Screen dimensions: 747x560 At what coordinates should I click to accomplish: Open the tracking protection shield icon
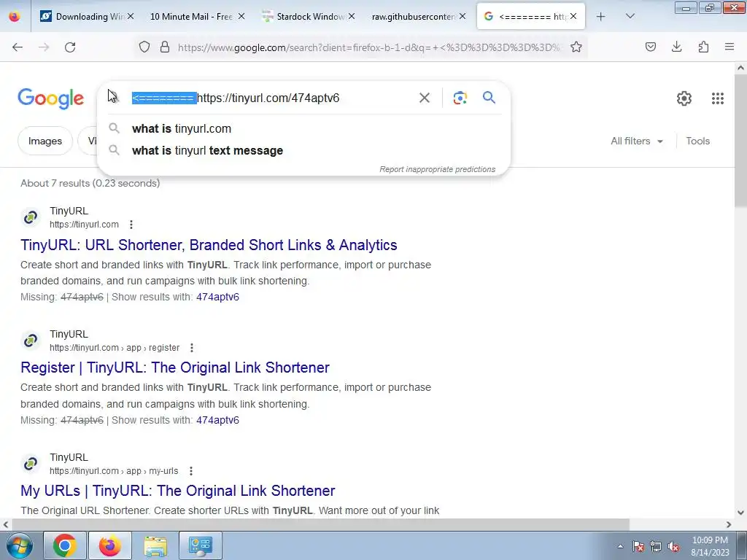tap(144, 47)
